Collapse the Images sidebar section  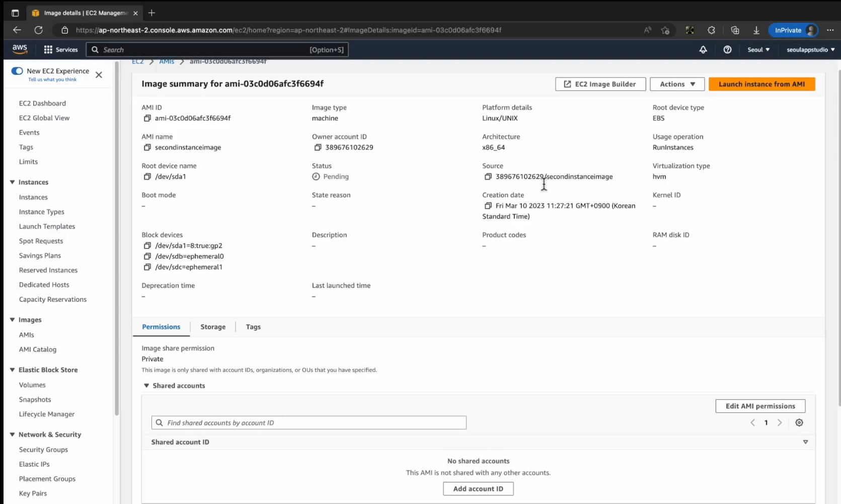point(12,319)
